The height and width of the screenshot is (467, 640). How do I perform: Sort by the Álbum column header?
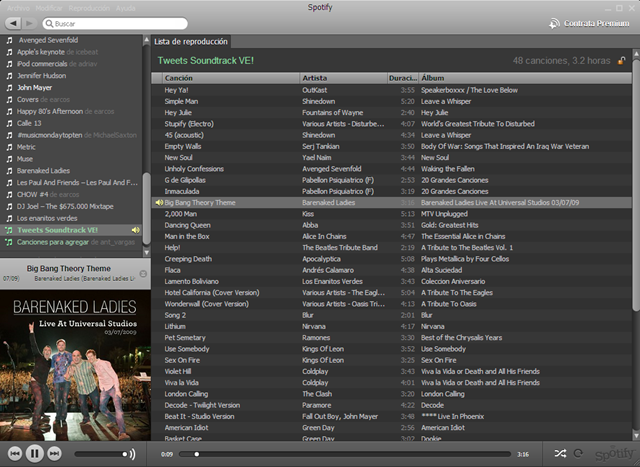[525, 78]
